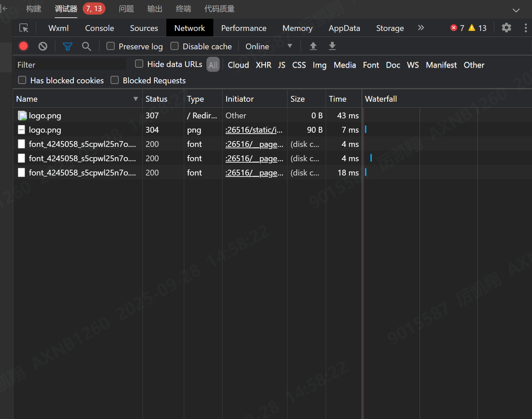
Task: Filter requests by Other
Action: coord(474,65)
